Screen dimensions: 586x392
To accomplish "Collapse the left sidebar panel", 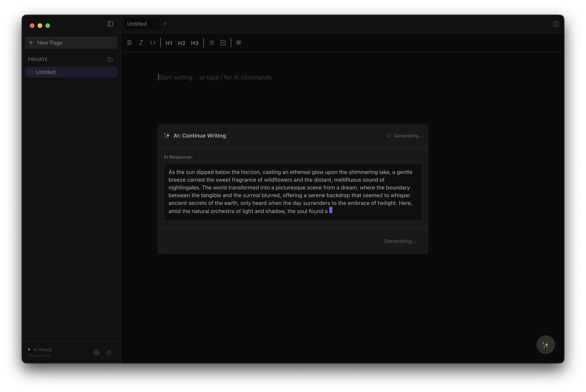I will pos(110,24).
